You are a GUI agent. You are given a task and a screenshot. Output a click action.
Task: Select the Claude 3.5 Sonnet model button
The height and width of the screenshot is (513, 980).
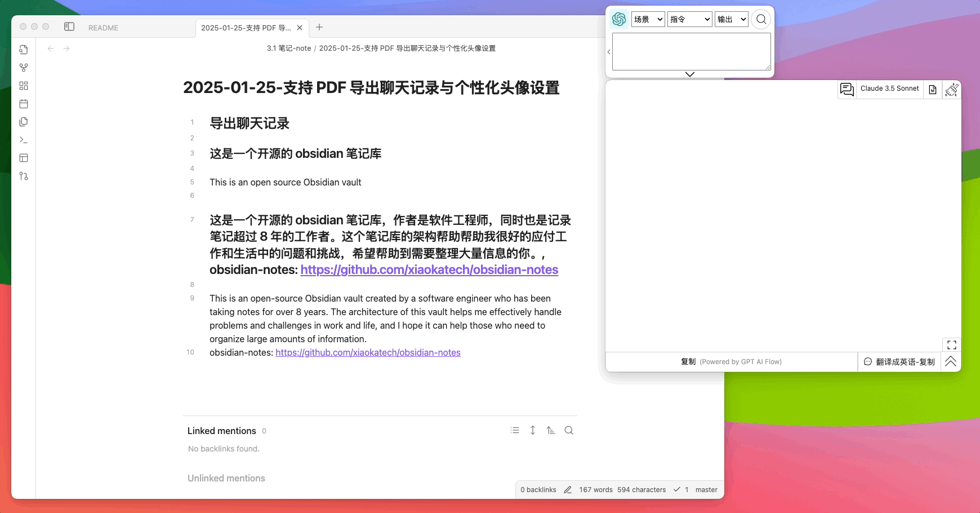890,89
